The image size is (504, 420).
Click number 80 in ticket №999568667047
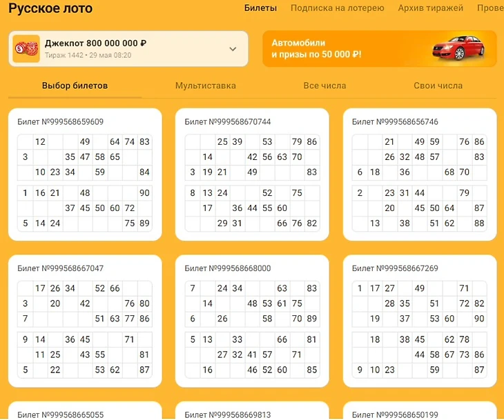(144, 303)
